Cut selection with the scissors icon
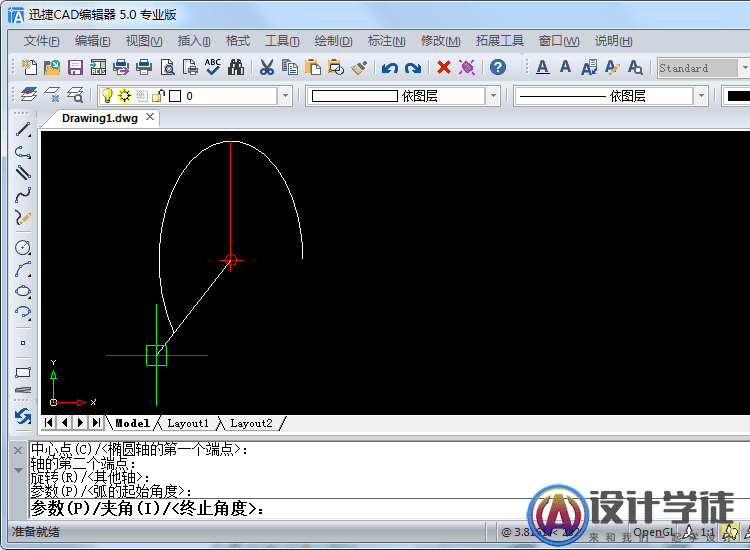Image resolution: width=750 pixels, height=550 pixels. coord(266,67)
